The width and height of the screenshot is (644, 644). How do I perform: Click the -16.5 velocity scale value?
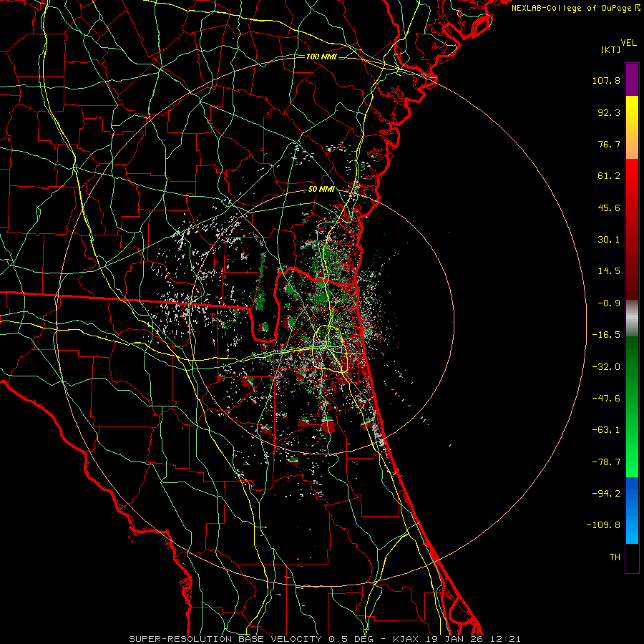click(606, 335)
